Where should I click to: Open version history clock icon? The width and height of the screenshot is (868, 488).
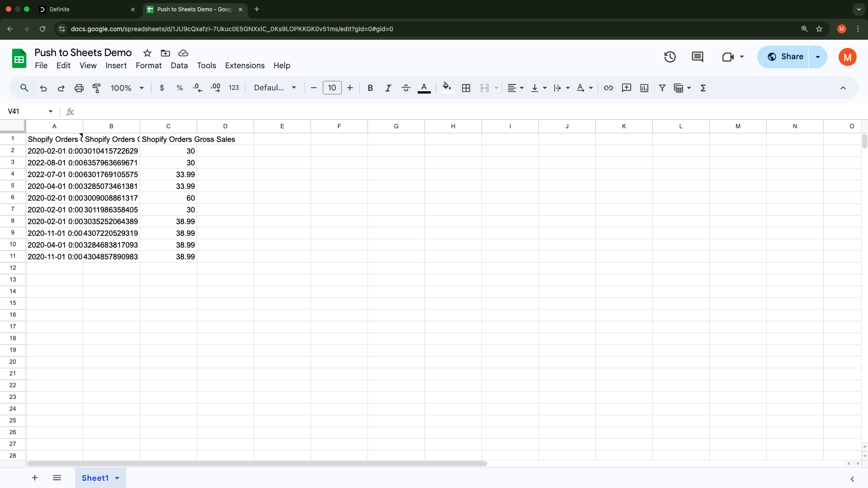(x=670, y=57)
